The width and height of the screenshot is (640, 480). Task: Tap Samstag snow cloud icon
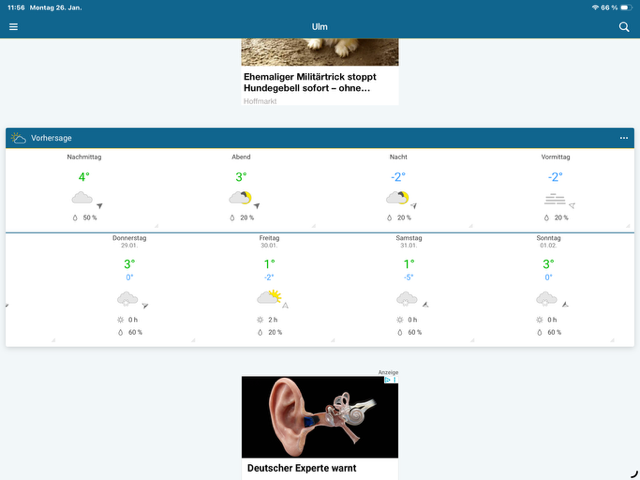click(406, 298)
